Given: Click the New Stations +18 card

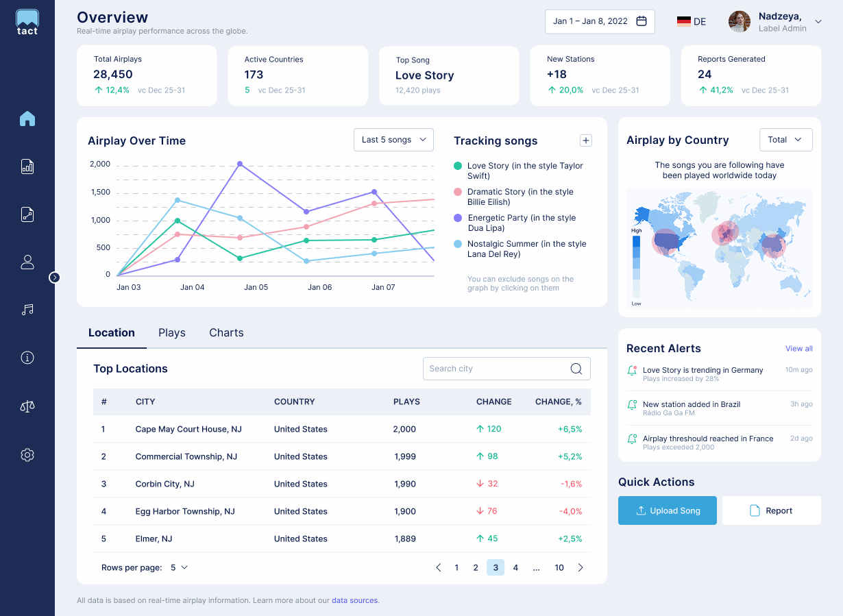Looking at the screenshot, I should pyautogui.click(x=600, y=76).
